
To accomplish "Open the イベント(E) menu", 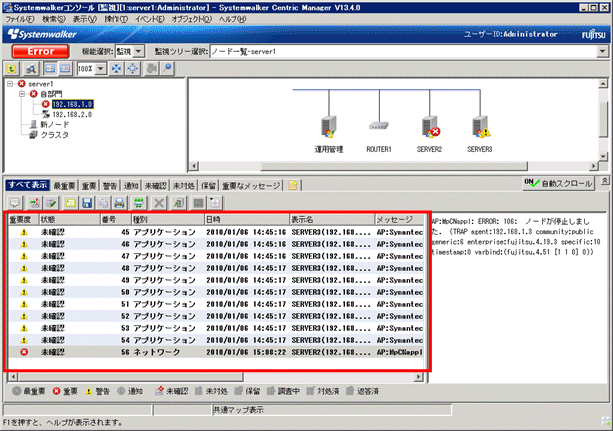I will 150,19.
